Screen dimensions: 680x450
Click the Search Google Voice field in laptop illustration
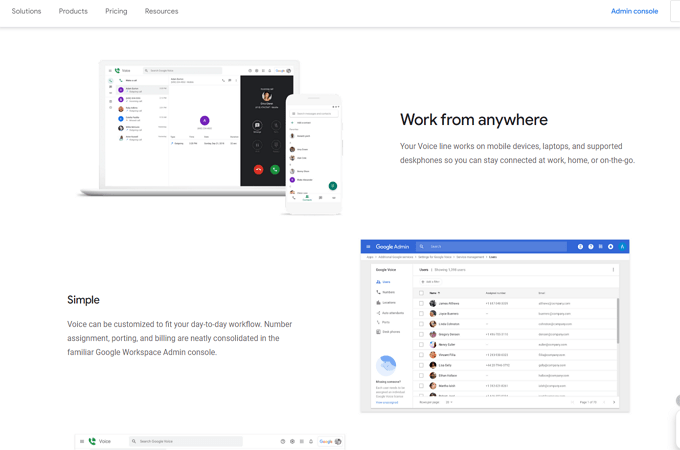click(x=183, y=70)
